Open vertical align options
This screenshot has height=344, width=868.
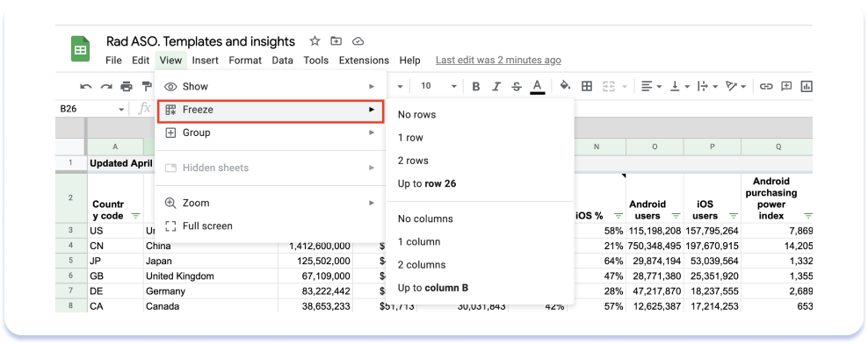coord(680,86)
